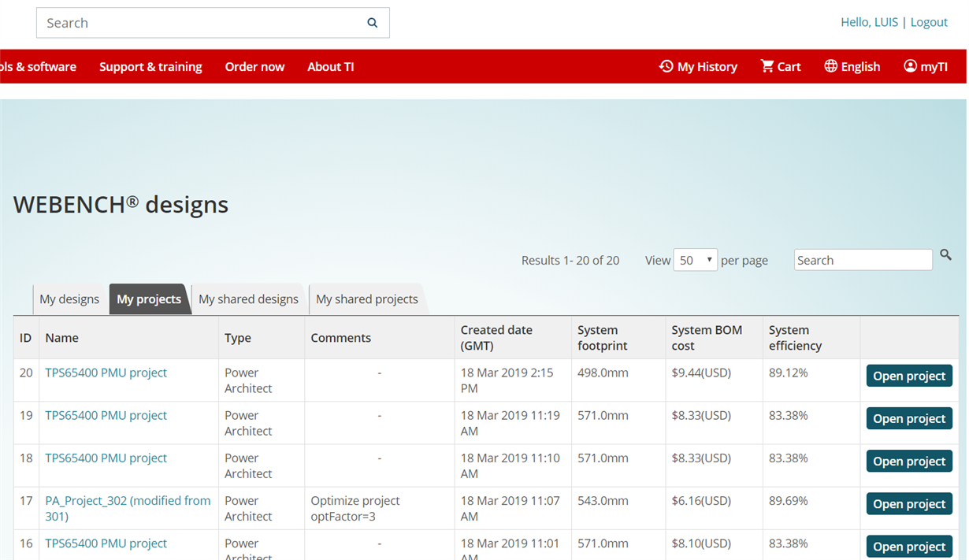Click the $6.16(USD) cost cell
The height and width of the screenshot is (560, 969).
click(x=701, y=500)
